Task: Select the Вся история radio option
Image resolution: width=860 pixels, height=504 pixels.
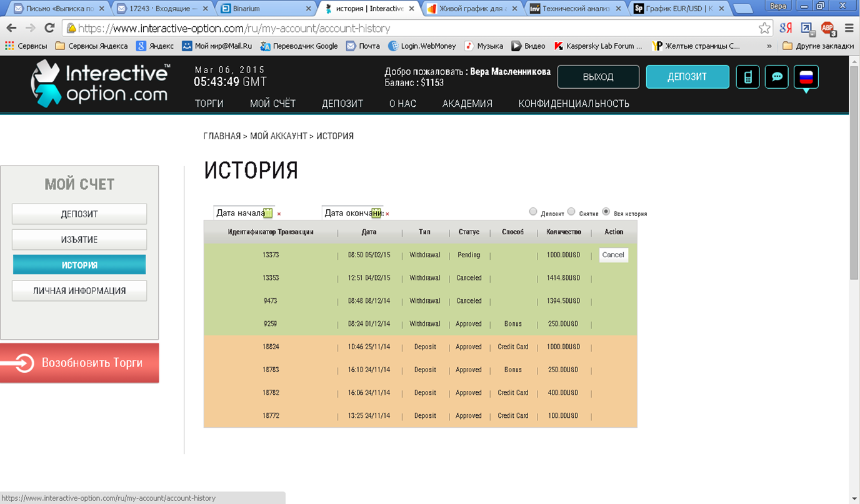Action: pyautogui.click(x=606, y=212)
